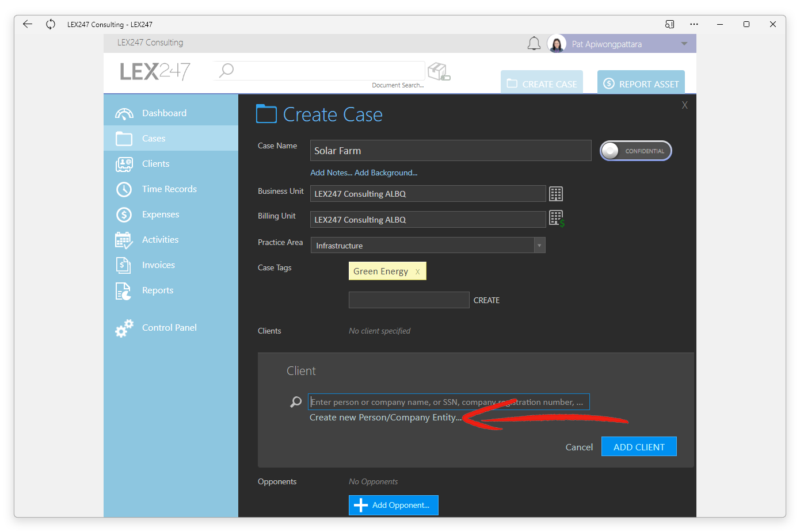Click the Billing Unit text field

pyautogui.click(x=428, y=220)
